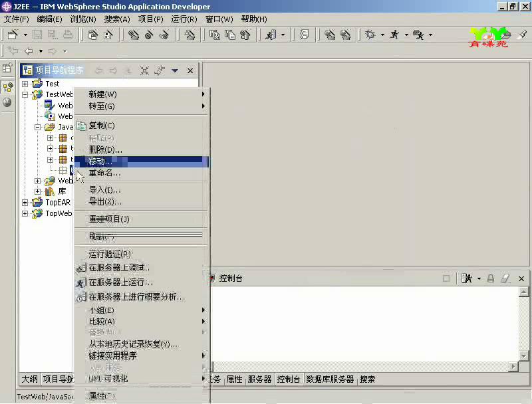
Task: Open the External Tools dropdown arrow
Action: click(x=430, y=35)
